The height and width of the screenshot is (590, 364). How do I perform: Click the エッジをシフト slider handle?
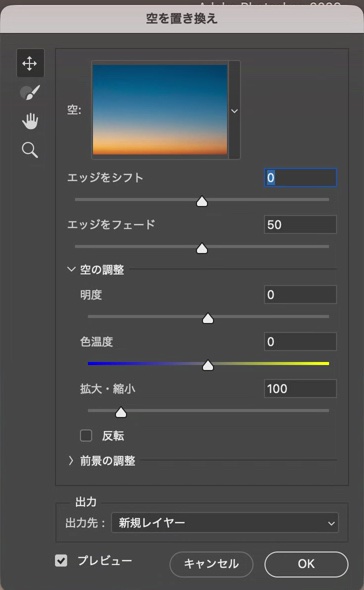click(202, 201)
